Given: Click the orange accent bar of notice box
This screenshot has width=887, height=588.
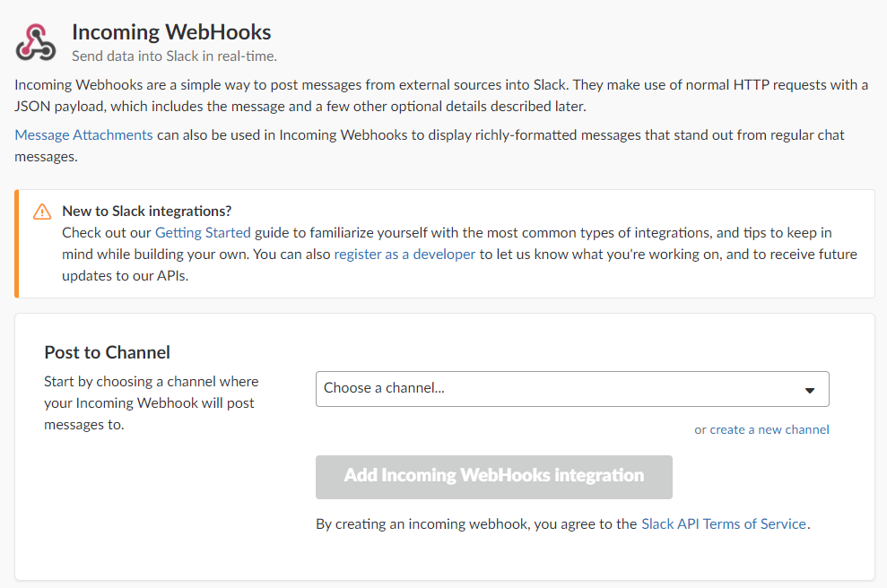Looking at the screenshot, I should coord(17,244).
